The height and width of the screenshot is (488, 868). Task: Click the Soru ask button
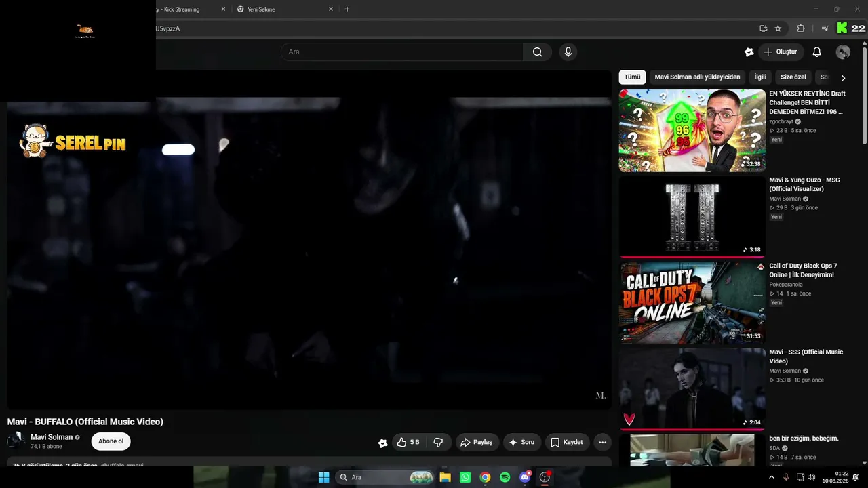coord(521,442)
